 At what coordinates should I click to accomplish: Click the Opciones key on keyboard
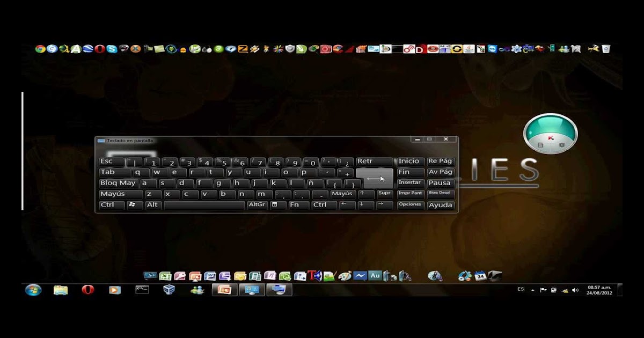point(411,205)
